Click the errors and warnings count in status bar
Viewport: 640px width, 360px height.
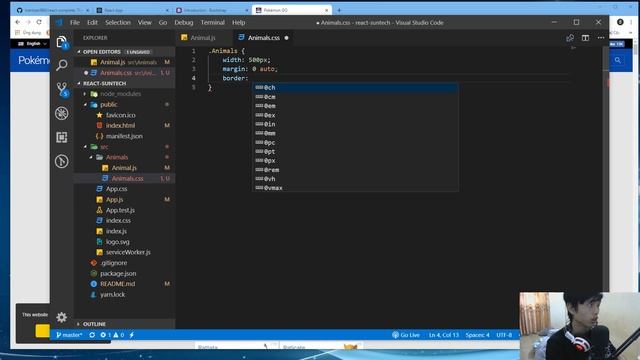(x=112, y=335)
